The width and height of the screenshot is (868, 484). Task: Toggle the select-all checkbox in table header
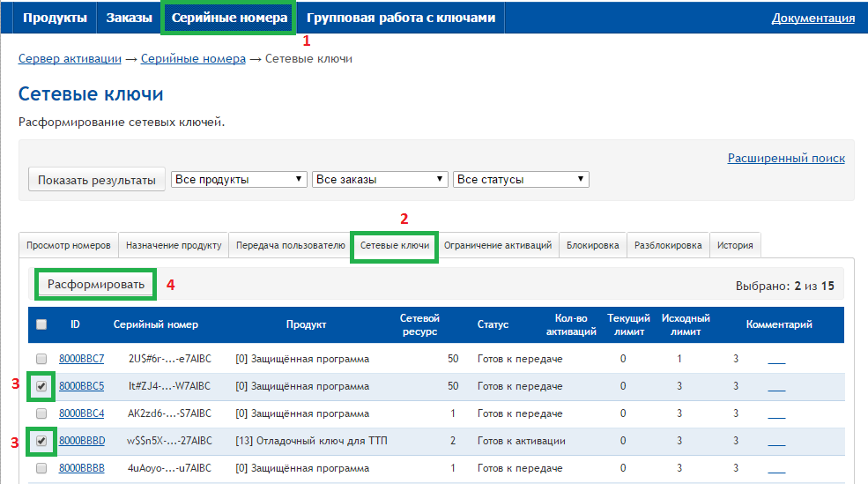point(41,324)
